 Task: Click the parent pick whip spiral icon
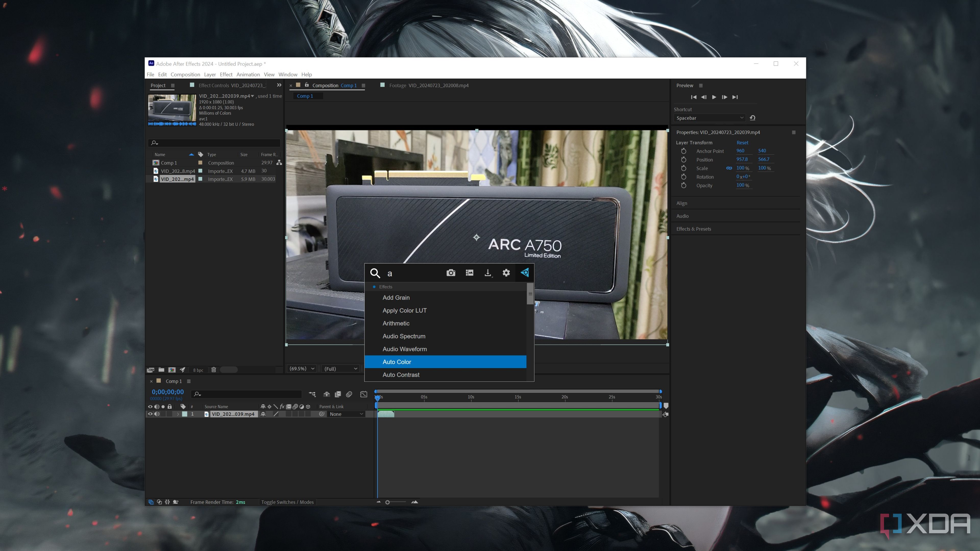(x=322, y=414)
